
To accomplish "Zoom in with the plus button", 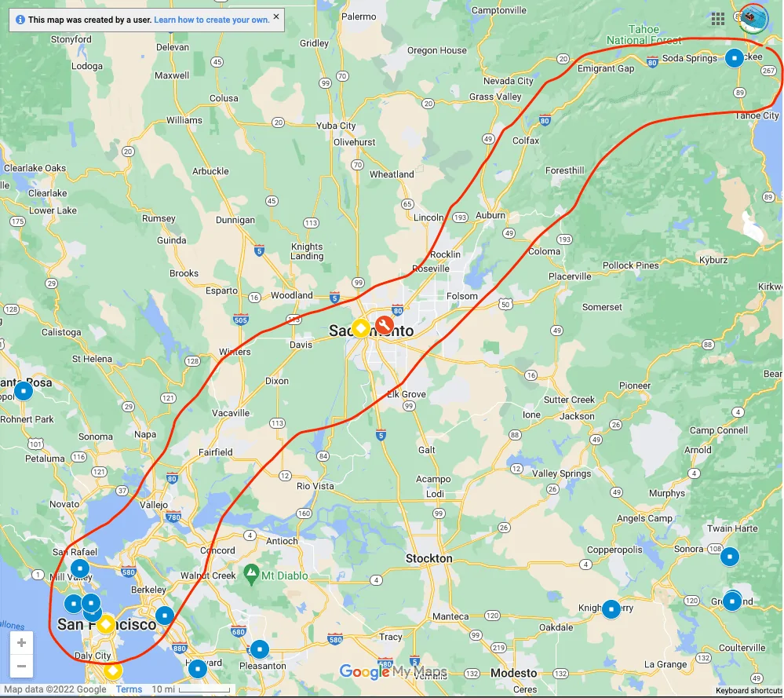I will pyautogui.click(x=21, y=642).
